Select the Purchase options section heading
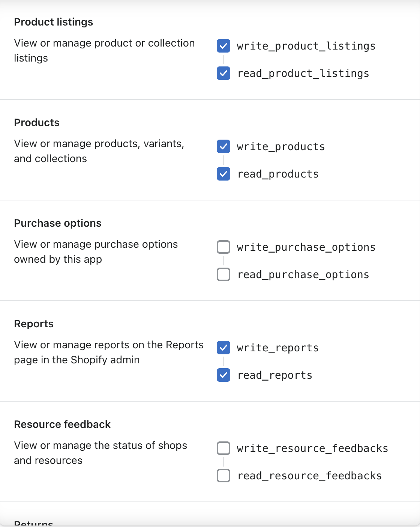Image resolution: width=420 pixels, height=527 pixels. tap(58, 223)
